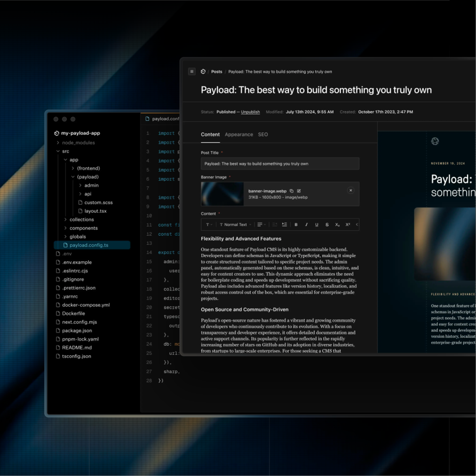Click the Payload logo in breadcrumb

[x=203, y=72]
